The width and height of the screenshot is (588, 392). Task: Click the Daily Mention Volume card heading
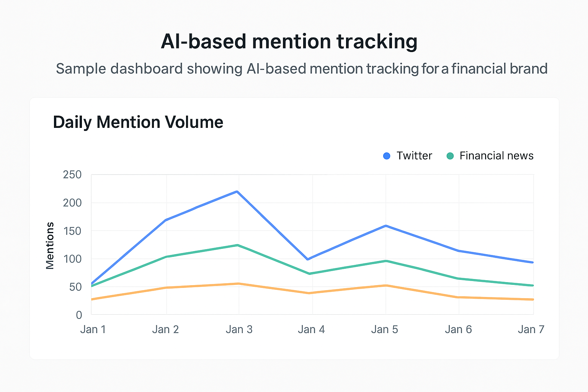click(138, 122)
